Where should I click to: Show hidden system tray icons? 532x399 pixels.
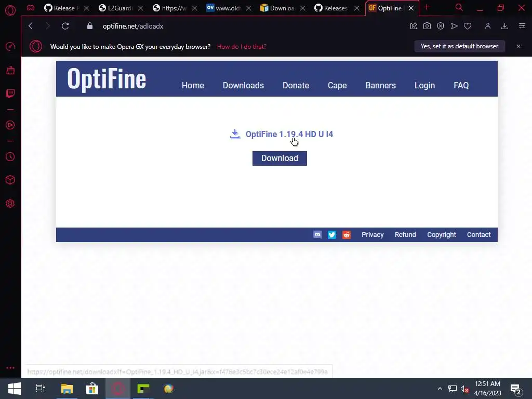click(440, 389)
